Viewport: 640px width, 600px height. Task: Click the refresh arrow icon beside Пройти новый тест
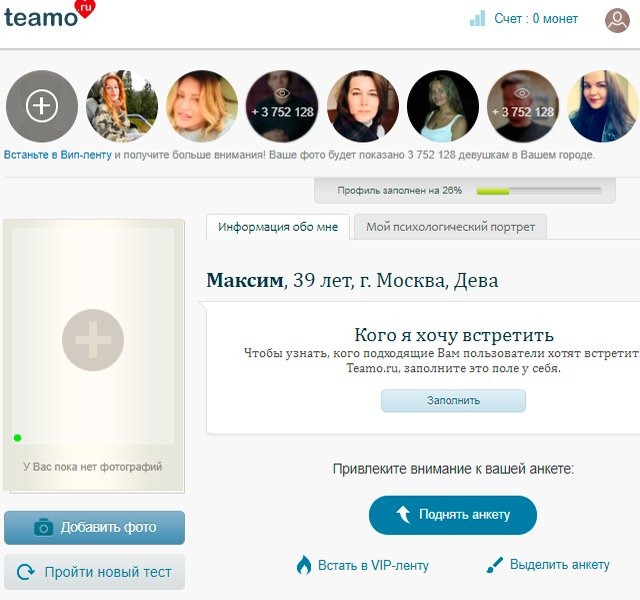(26, 572)
